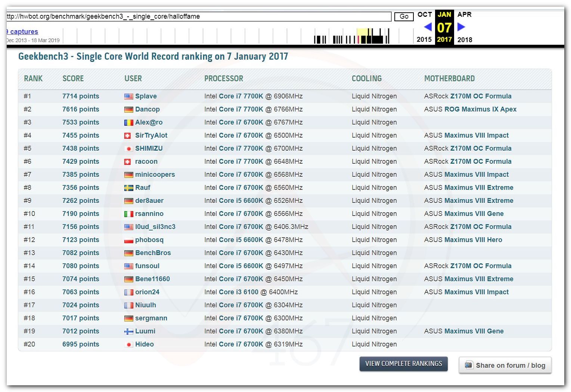The image size is (571, 392).
Task: Click the Finnish flag beside Luumi
Action: 128,331
